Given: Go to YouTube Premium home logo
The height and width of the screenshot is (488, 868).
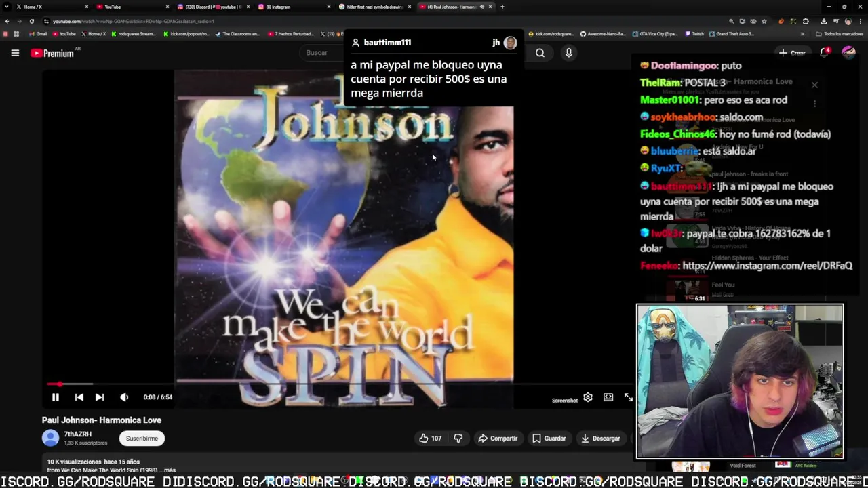Looking at the screenshot, I should [x=52, y=53].
